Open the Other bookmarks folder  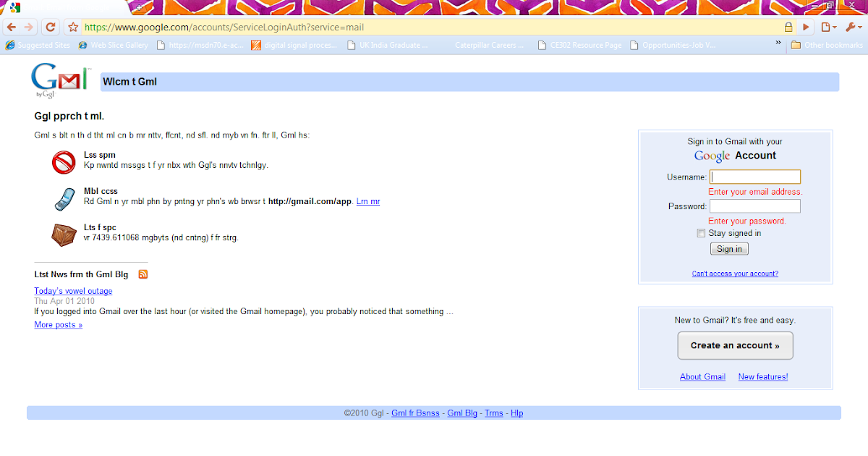point(827,45)
